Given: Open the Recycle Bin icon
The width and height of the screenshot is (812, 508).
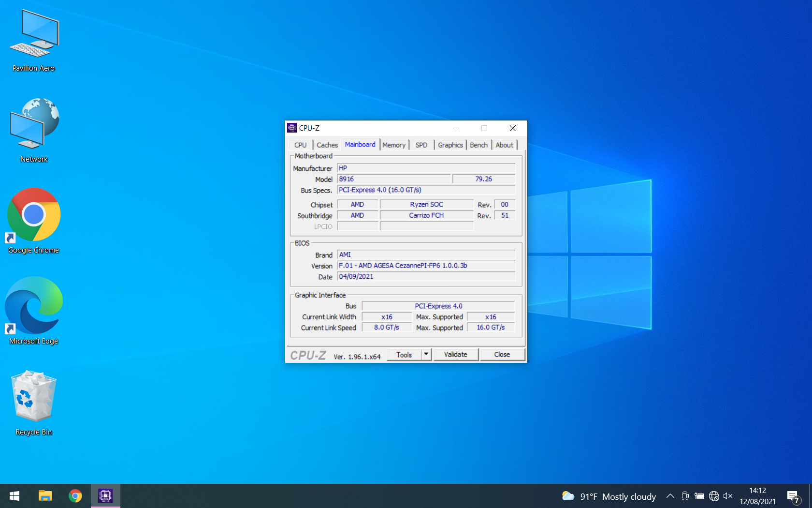Looking at the screenshot, I should coord(34,403).
